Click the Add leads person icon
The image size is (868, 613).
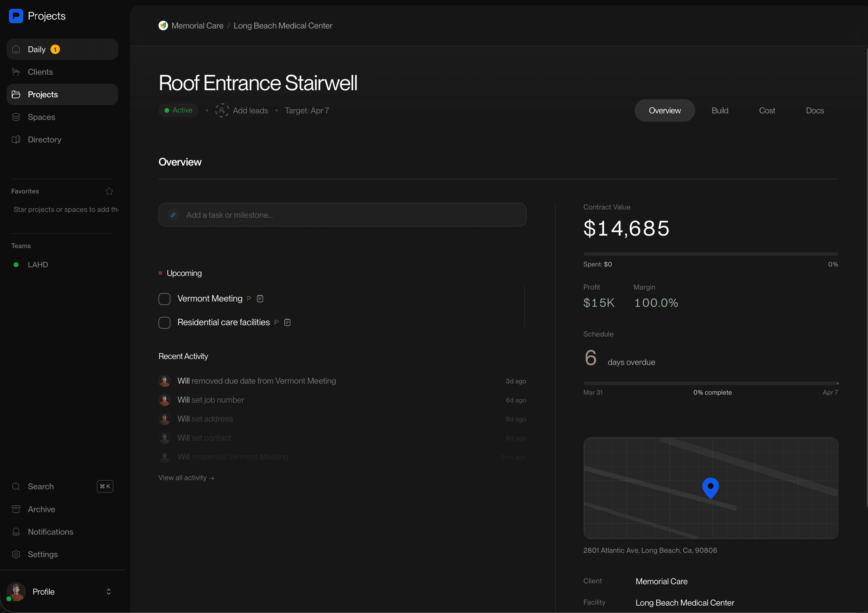click(222, 110)
